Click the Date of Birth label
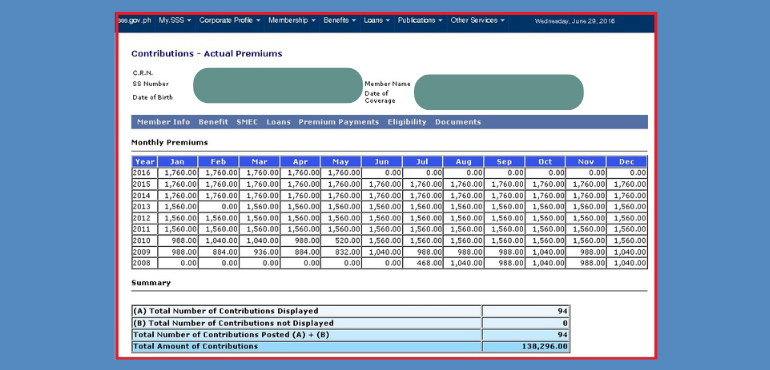Image resolution: width=770 pixels, height=370 pixels. (x=152, y=98)
